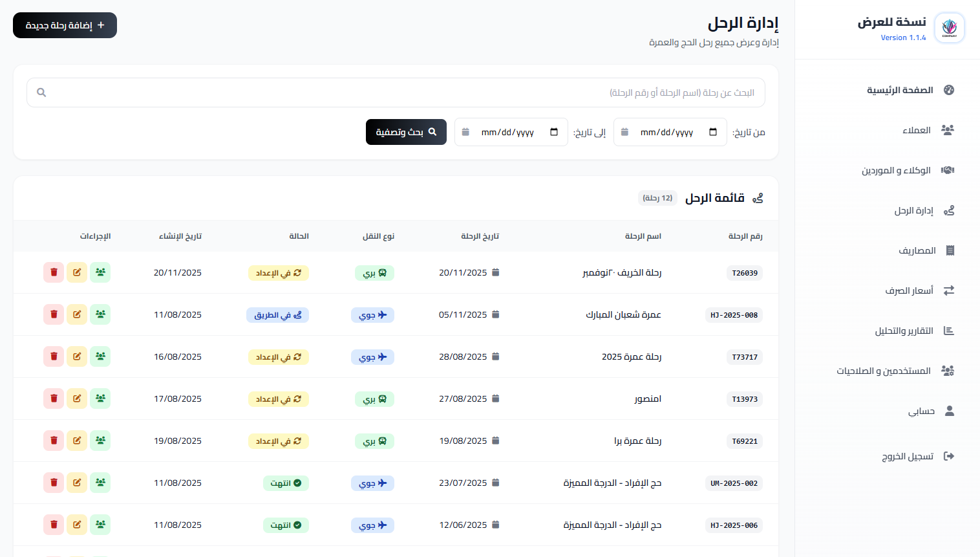Image resolution: width=980 pixels, height=557 pixels.
Task: Navigate to العملاء in the sidebar menu
Action: click(x=948, y=129)
